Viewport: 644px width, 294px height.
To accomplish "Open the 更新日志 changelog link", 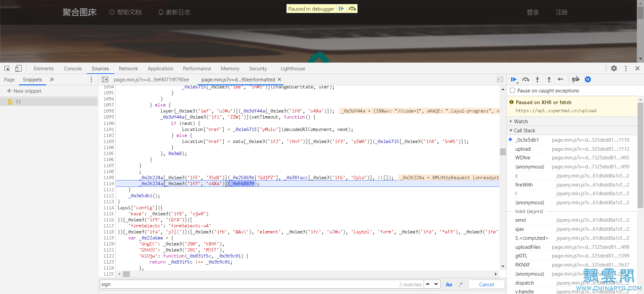I will click(x=174, y=12).
